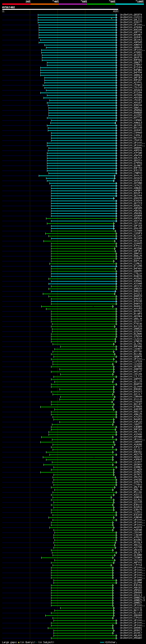
Task: Click the green alignment bar of UniRef100_C8SWK9
Action: tap(78, 557)
